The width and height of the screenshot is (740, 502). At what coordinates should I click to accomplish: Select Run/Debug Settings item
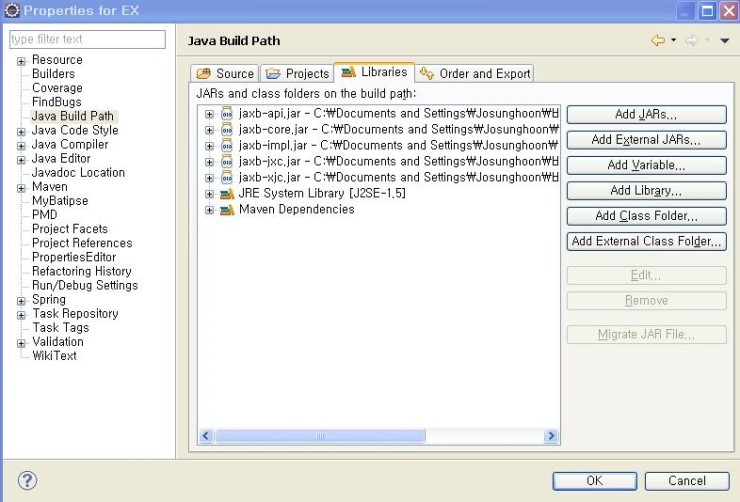(x=85, y=286)
